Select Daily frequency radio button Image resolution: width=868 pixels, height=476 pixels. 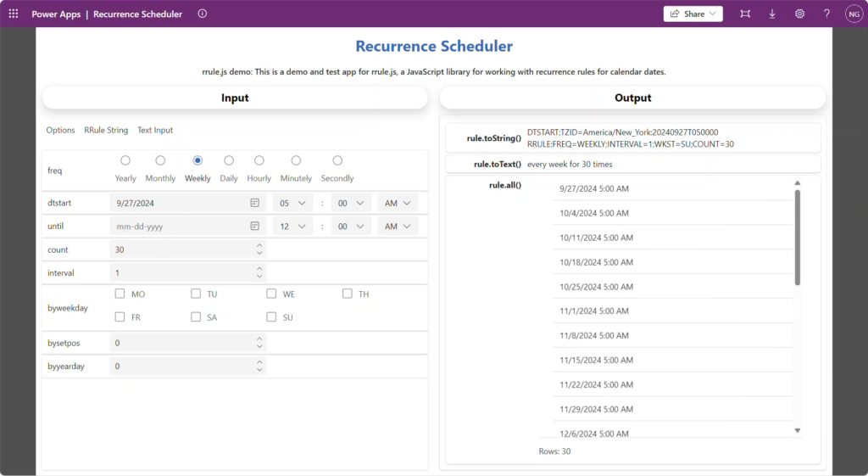(x=229, y=160)
